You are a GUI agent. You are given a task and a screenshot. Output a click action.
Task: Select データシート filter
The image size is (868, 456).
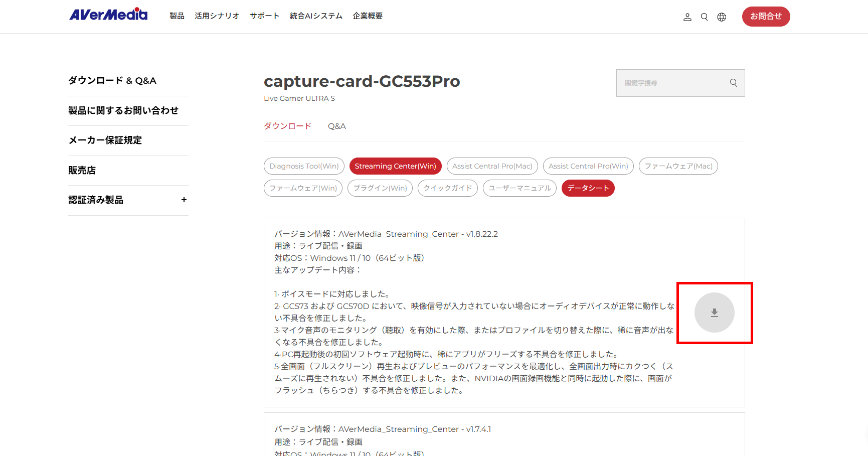coord(588,188)
